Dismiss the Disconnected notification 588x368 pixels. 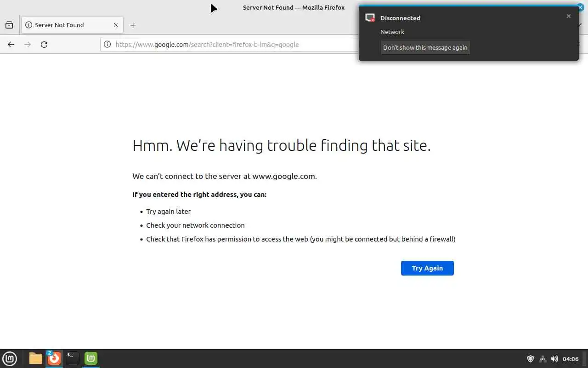[x=569, y=16]
